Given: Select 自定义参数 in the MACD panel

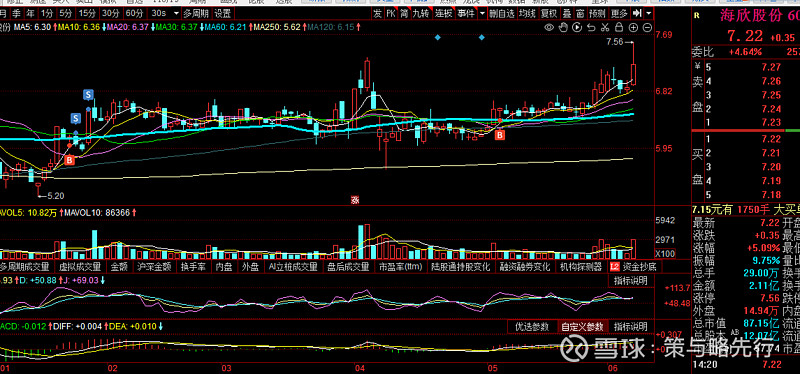Looking at the screenshot, I should tap(582, 327).
